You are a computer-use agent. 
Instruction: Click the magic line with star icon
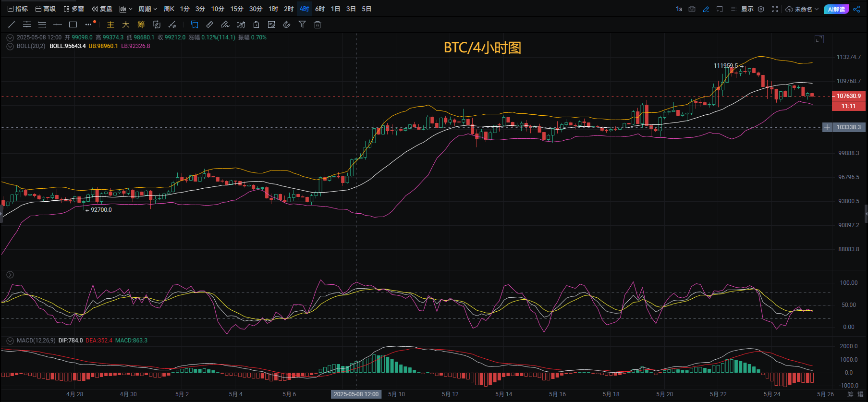coord(172,24)
